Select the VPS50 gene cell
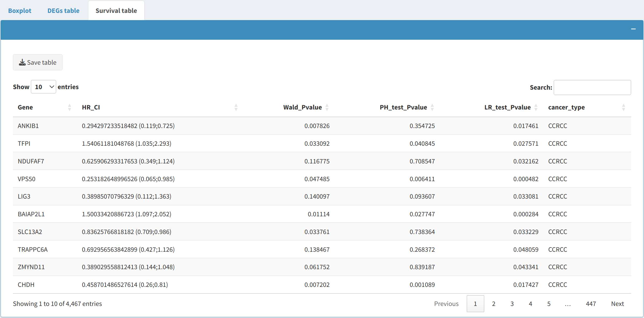644x318 pixels. 27,179
